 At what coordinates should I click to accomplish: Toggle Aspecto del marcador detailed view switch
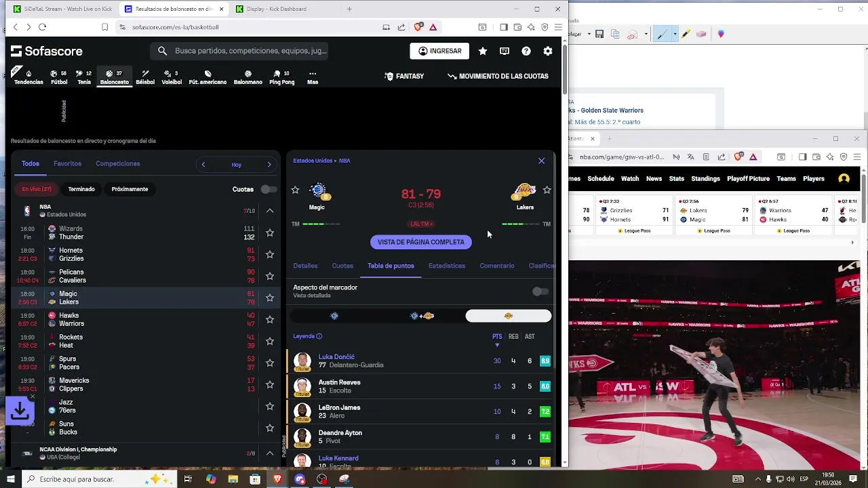[x=540, y=291]
